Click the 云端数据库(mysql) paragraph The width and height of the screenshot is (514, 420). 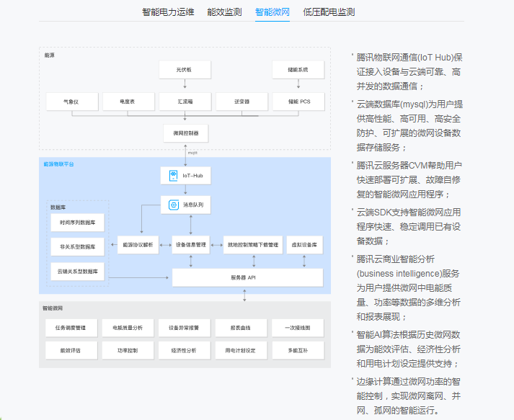409,126
